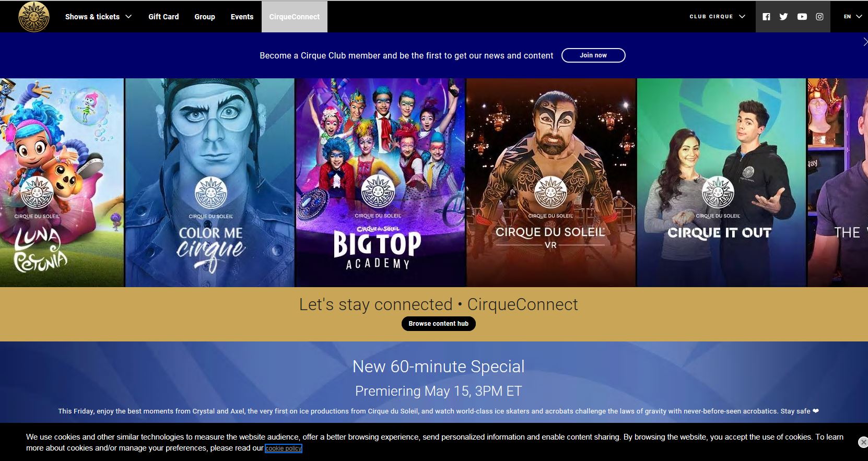
Task: Click 'Premiering May 15, 3PM ET' text
Action: click(439, 391)
